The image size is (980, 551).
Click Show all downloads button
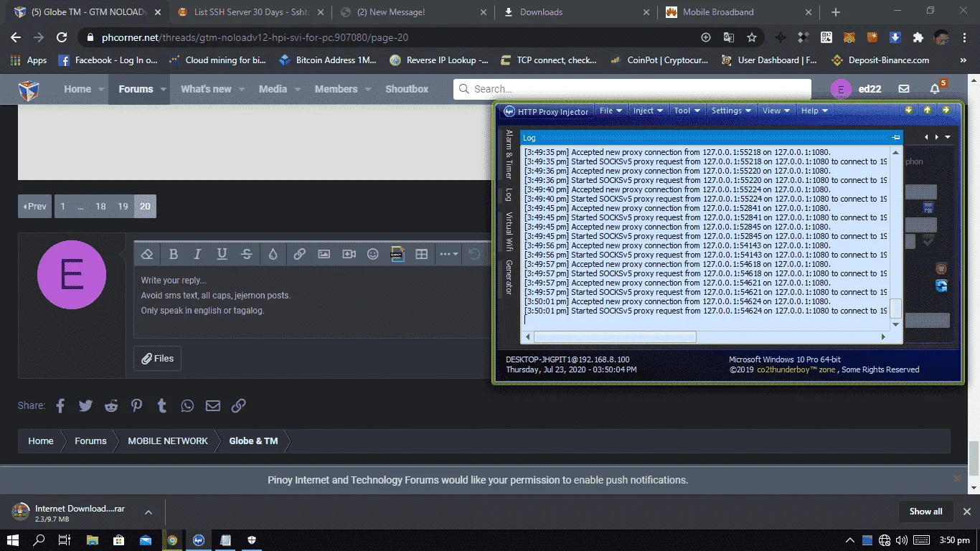tap(925, 512)
